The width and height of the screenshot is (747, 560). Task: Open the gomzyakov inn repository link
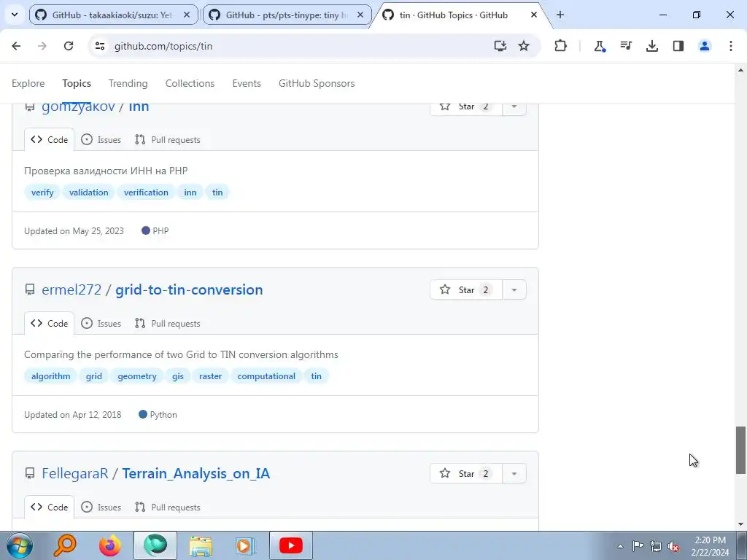tap(139, 107)
